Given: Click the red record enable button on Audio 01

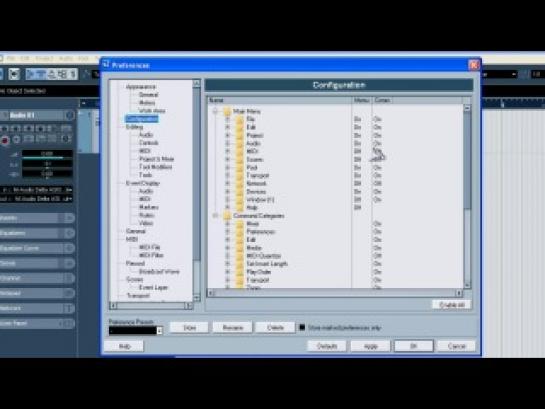Looking at the screenshot, I should click(x=5, y=140).
